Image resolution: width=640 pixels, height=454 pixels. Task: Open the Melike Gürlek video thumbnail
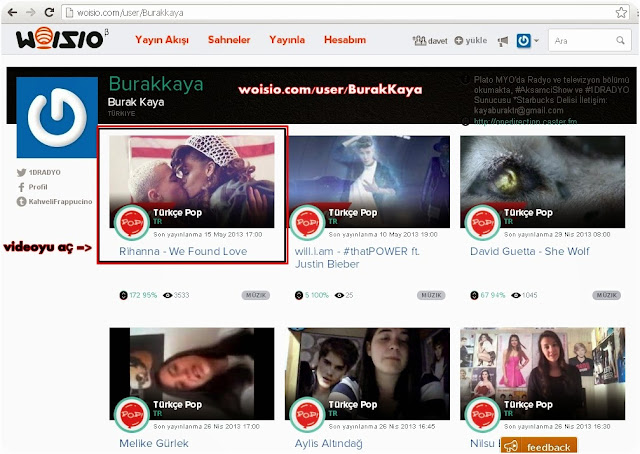[x=192, y=374]
